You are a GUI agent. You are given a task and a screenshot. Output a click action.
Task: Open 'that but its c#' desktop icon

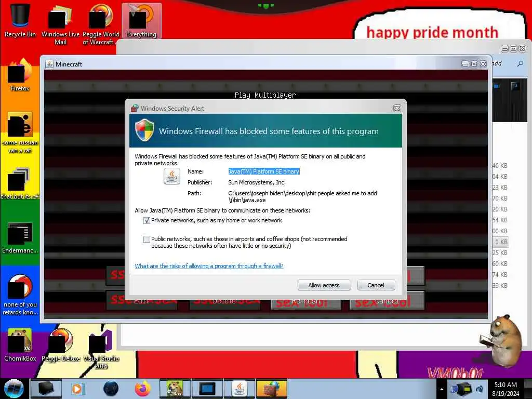tap(20, 183)
